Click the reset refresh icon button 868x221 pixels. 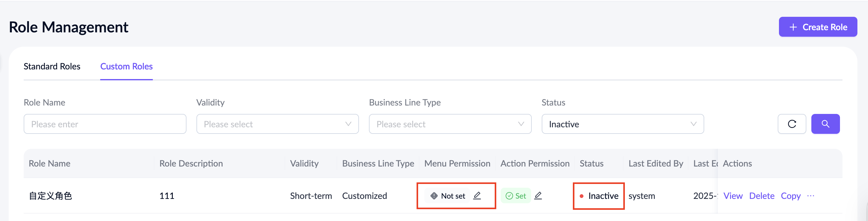click(791, 124)
